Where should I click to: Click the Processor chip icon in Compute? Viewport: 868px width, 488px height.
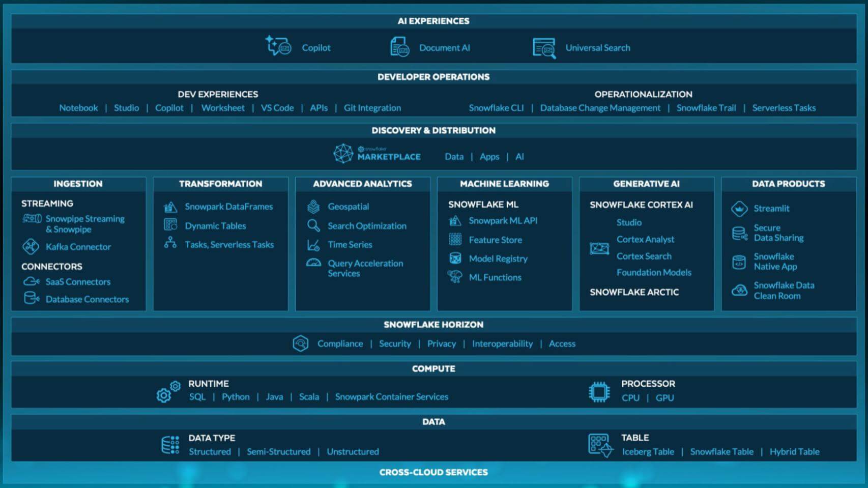599,392
